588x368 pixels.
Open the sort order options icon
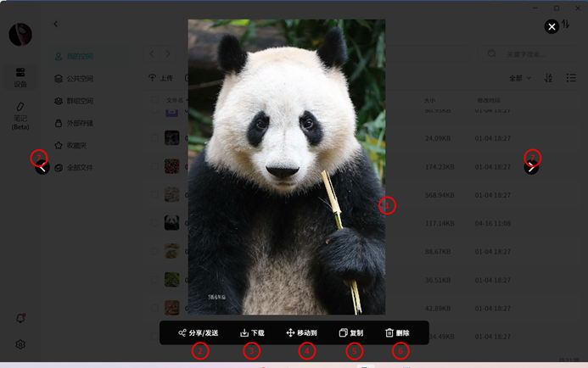[x=548, y=78]
